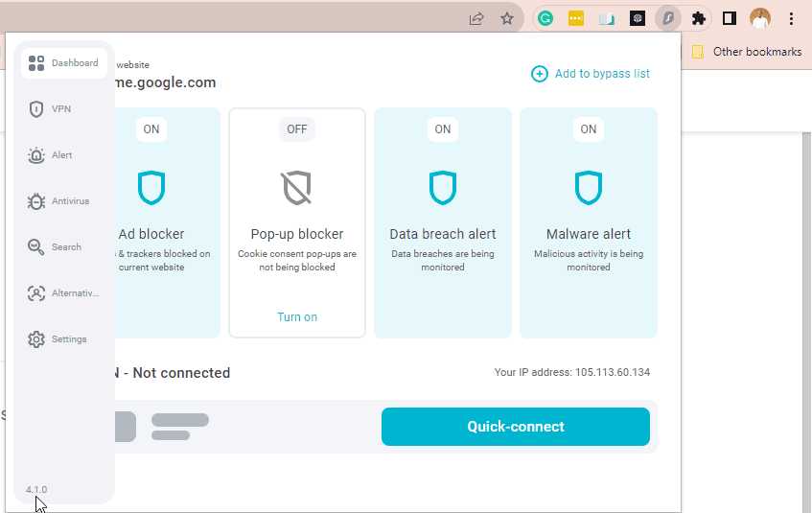Click the Not connected status text

click(181, 373)
